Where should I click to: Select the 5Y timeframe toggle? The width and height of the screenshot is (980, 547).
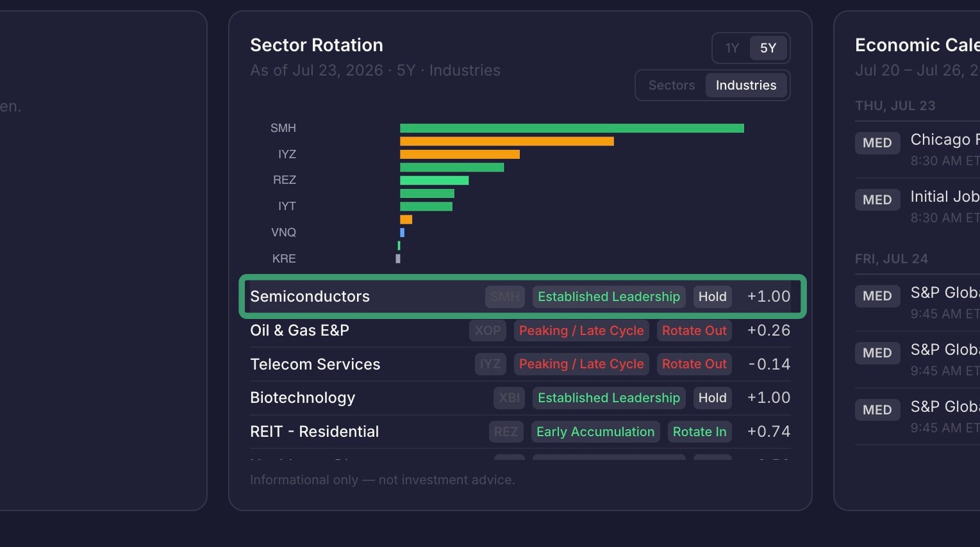768,48
